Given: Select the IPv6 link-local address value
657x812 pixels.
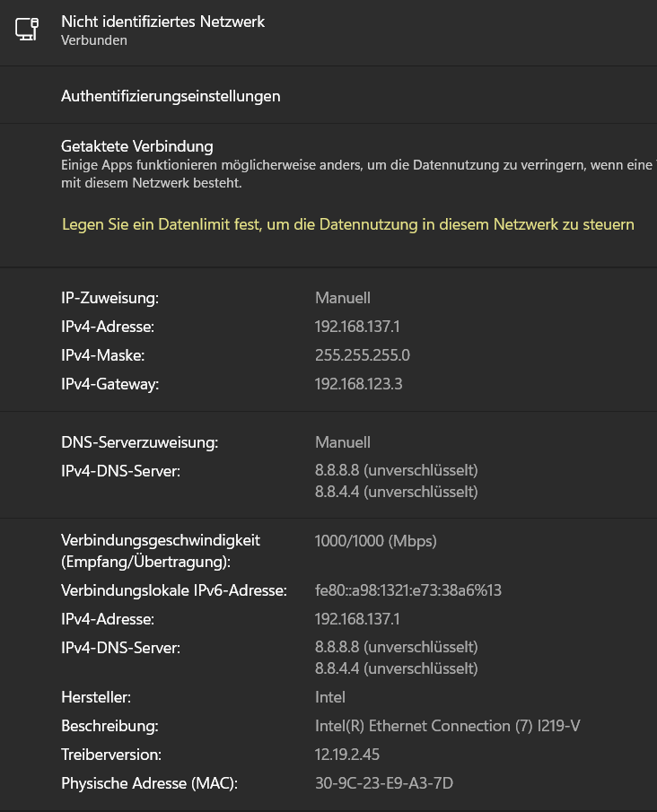Looking at the screenshot, I should [x=407, y=590].
